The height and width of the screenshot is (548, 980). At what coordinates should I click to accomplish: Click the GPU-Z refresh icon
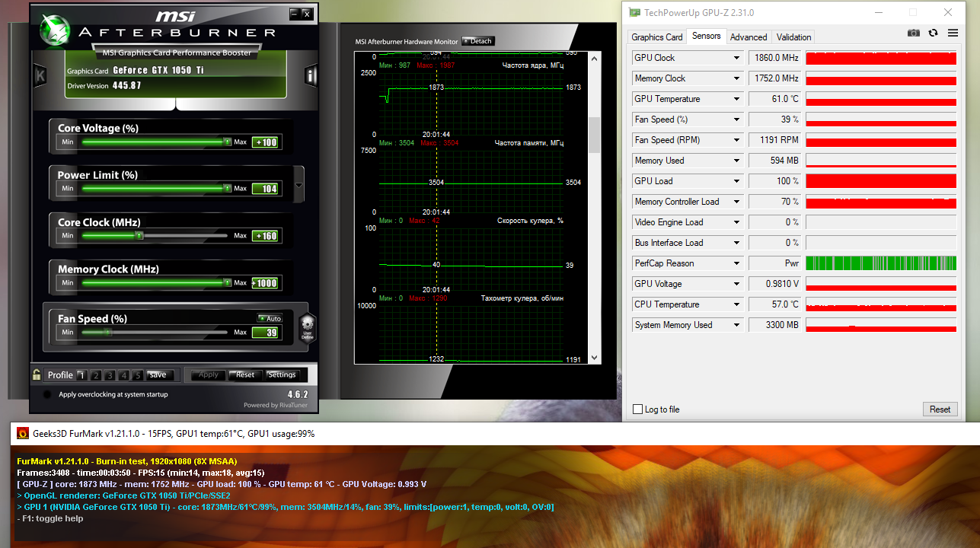933,33
